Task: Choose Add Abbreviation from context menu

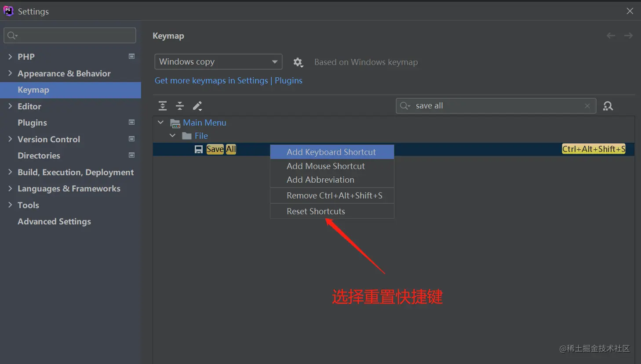Action: pyautogui.click(x=332, y=180)
